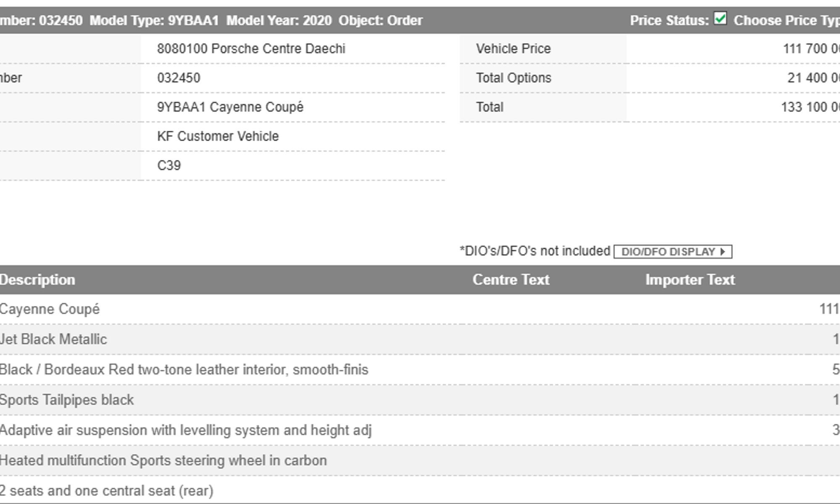Screen dimensions: 840x504
Task: Select the Cayenne Coupé table row
Action: pos(50,309)
